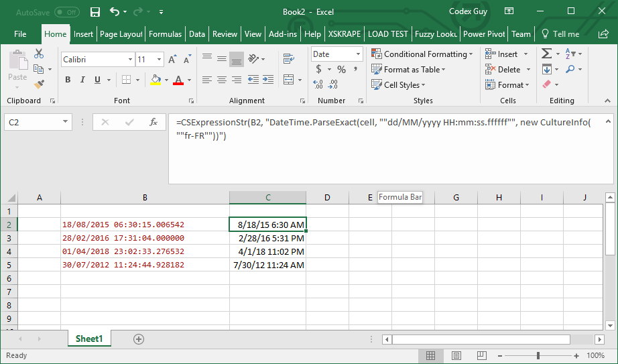Click the Format Painter brush icon
Image resolution: width=618 pixels, height=364 pixels.
39,84
